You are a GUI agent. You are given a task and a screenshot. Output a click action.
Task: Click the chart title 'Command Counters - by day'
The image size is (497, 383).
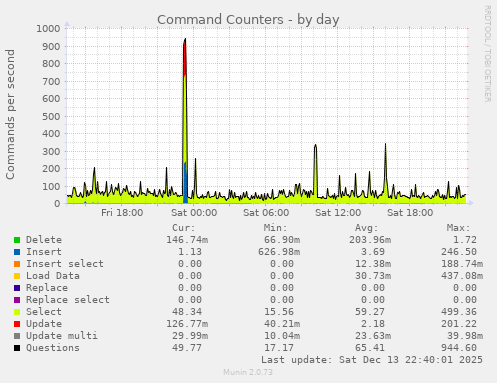click(248, 20)
